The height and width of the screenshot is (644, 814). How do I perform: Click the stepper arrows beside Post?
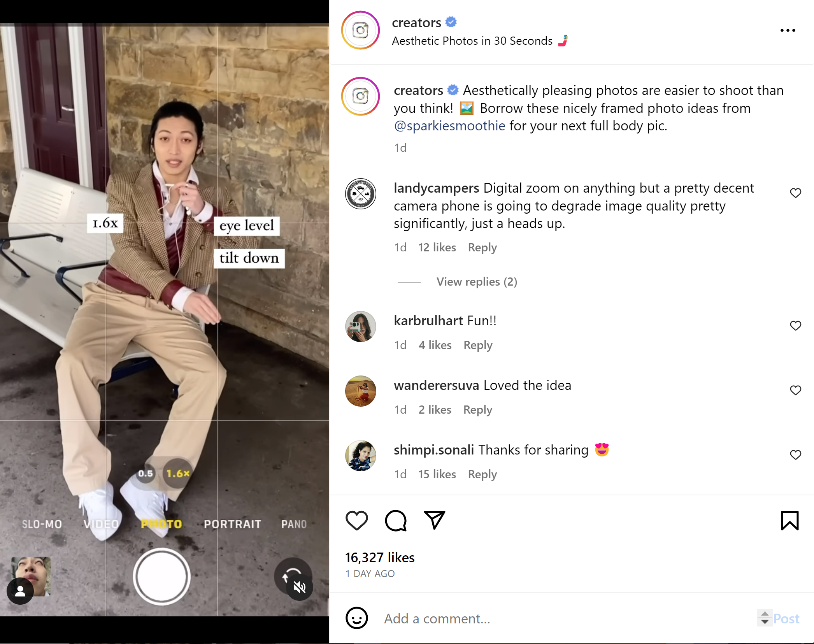coord(765,618)
